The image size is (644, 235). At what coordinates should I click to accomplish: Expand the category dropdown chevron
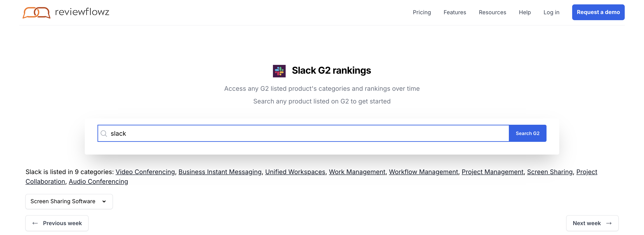(x=104, y=201)
